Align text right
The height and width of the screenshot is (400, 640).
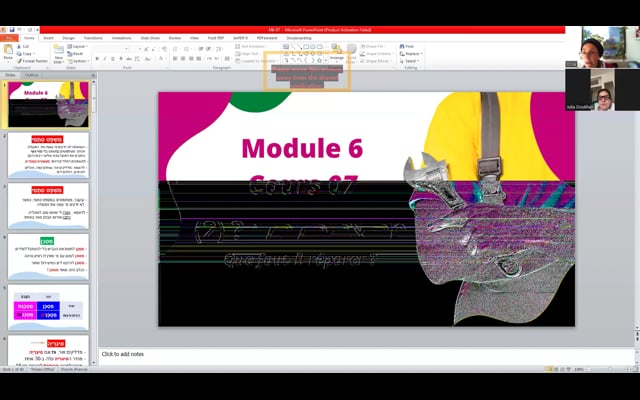[191, 59]
